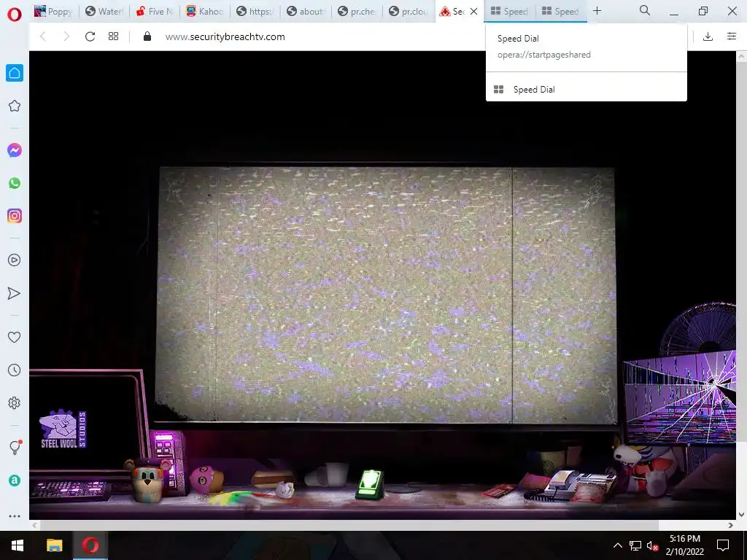The width and height of the screenshot is (747, 560).
Task: Open a new tab with plus button
Action: (597, 10)
